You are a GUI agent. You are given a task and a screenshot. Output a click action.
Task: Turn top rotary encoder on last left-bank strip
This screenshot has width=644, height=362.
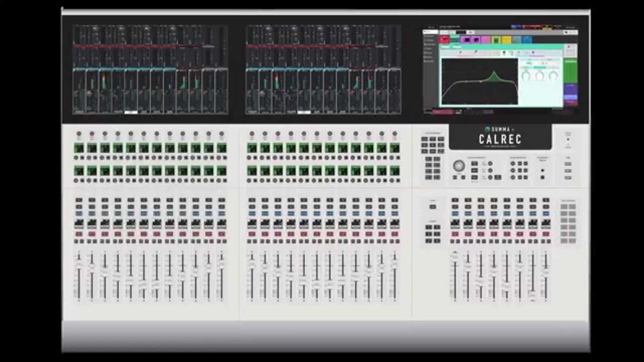coord(222,134)
